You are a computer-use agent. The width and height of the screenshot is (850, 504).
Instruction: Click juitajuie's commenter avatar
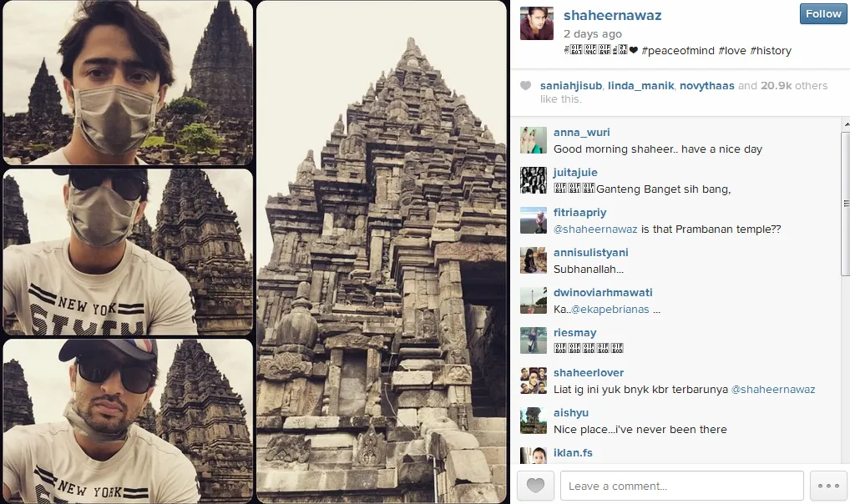[x=534, y=180]
